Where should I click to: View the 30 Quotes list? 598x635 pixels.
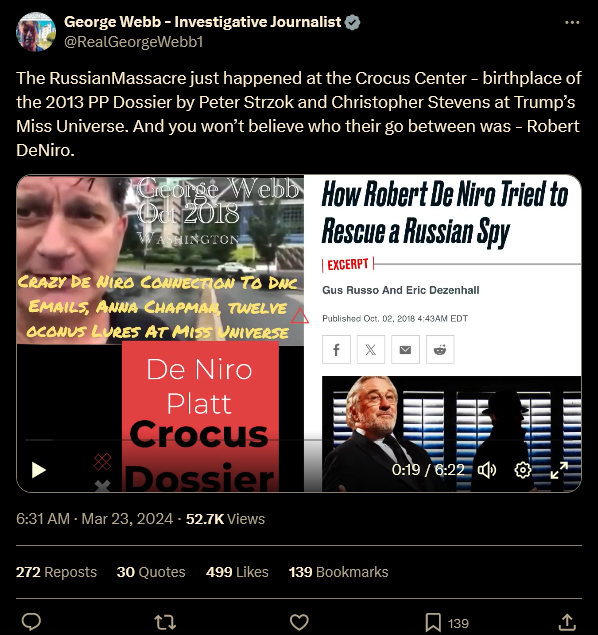coord(151,572)
